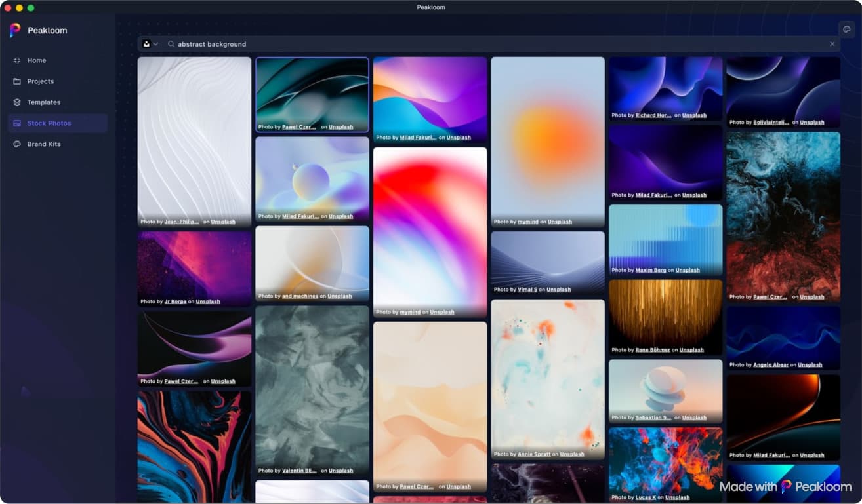Go to Projects in the sidebar
The image size is (862, 504).
point(58,81)
